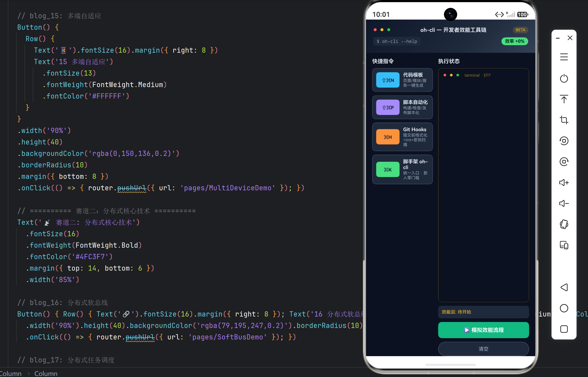This screenshot has height=377, width=588.
Task: Decrease volume with the speaker minus icon
Action: click(564, 203)
